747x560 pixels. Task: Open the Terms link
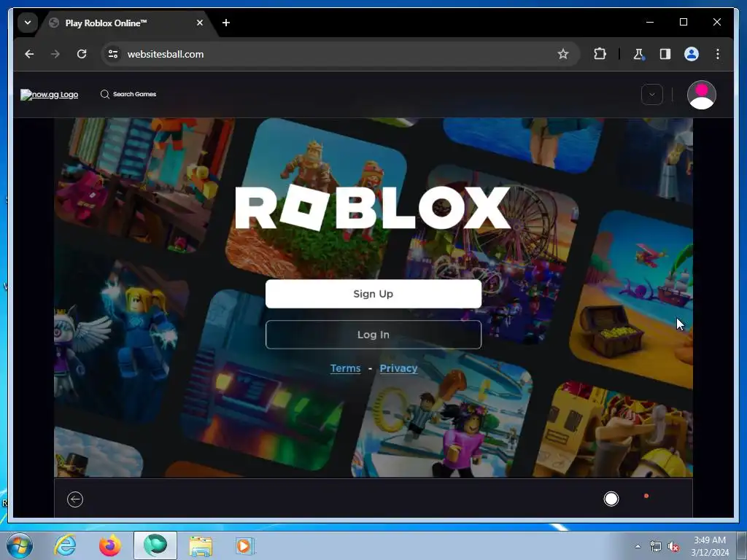click(345, 368)
